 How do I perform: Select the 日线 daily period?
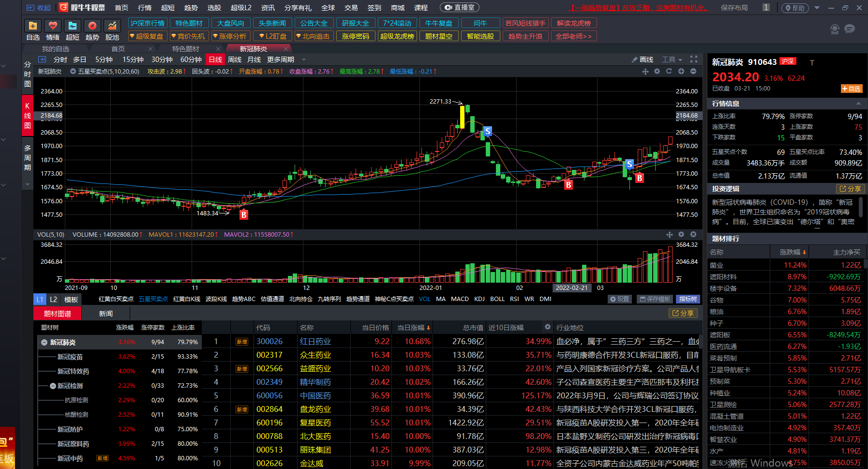pos(215,60)
